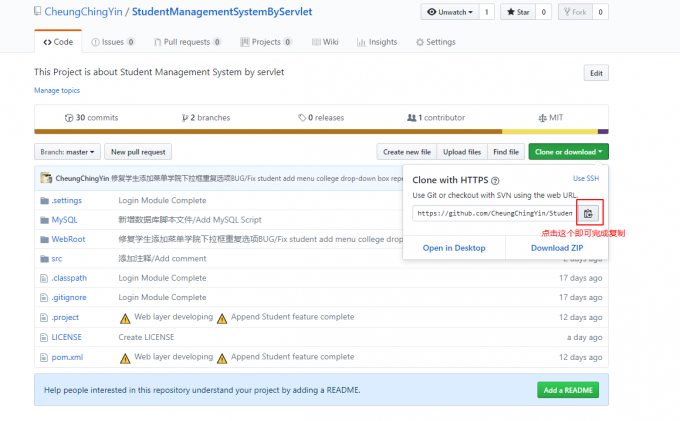Click first warning icon in .project row

pyautogui.click(x=125, y=319)
